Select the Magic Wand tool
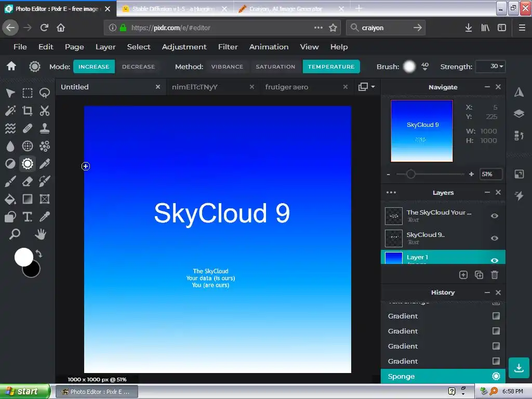This screenshot has width=532, height=399. pos(10,111)
